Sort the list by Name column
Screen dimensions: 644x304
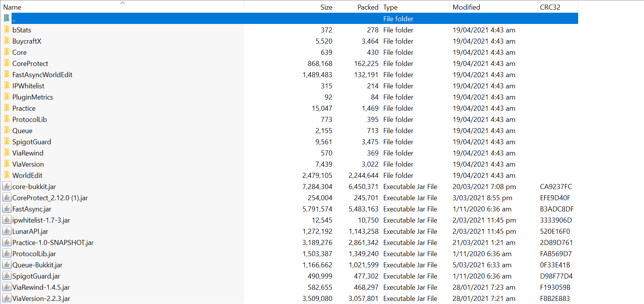coord(122,7)
